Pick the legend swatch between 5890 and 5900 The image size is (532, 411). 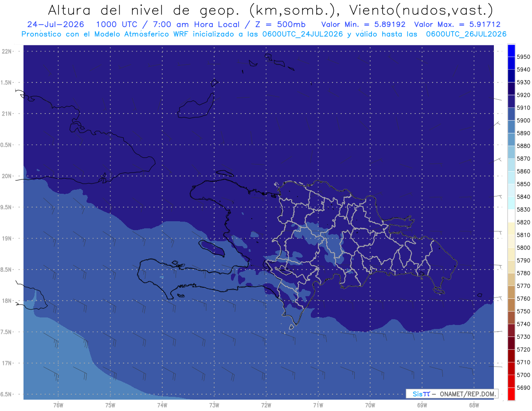coord(511,127)
